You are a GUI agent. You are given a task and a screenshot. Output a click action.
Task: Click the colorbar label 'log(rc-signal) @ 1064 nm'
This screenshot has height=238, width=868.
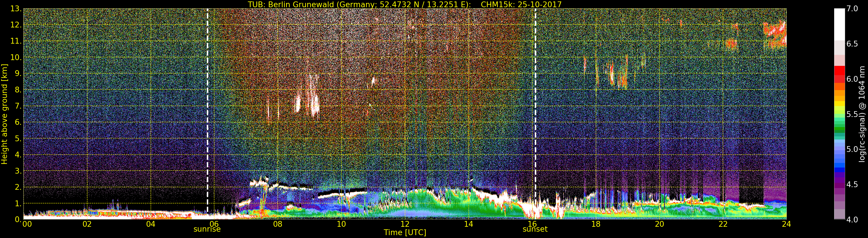[x=862, y=114]
